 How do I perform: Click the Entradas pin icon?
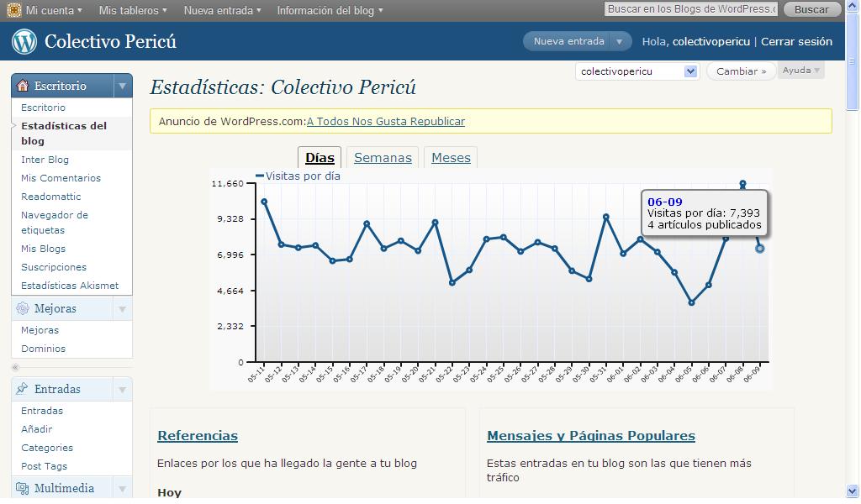(23, 389)
